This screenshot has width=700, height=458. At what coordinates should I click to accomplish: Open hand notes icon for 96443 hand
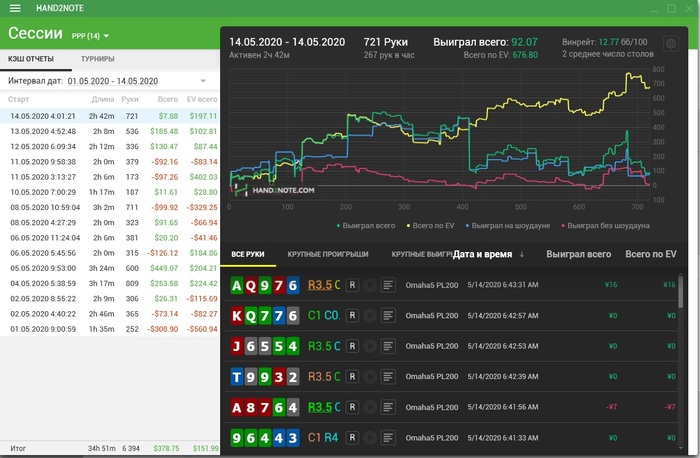pyautogui.click(x=388, y=437)
